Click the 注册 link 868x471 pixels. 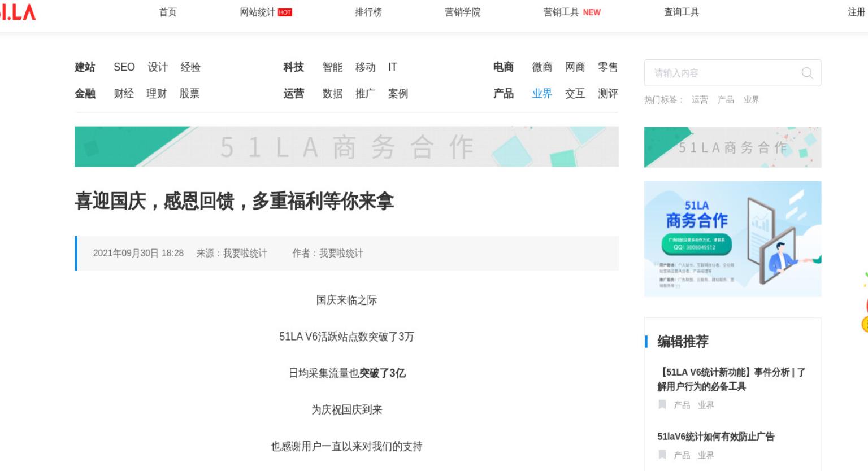[857, 12]
